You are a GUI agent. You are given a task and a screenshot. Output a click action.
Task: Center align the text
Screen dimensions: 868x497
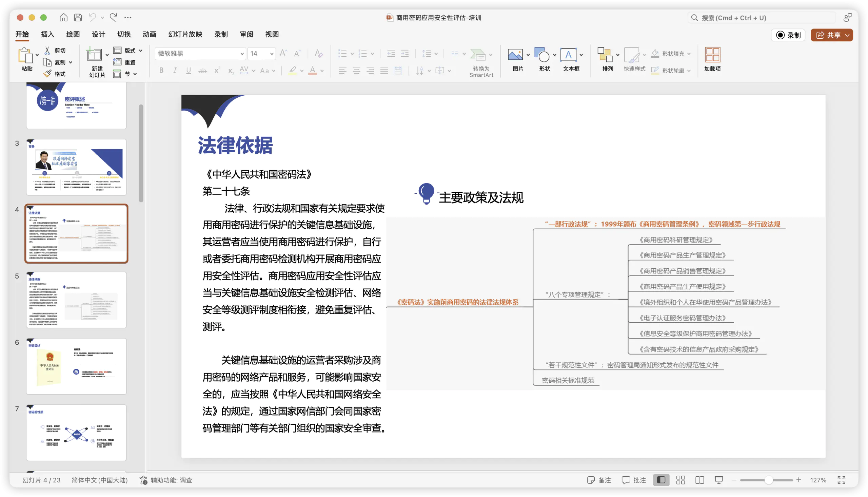click(x=356, y=70)
